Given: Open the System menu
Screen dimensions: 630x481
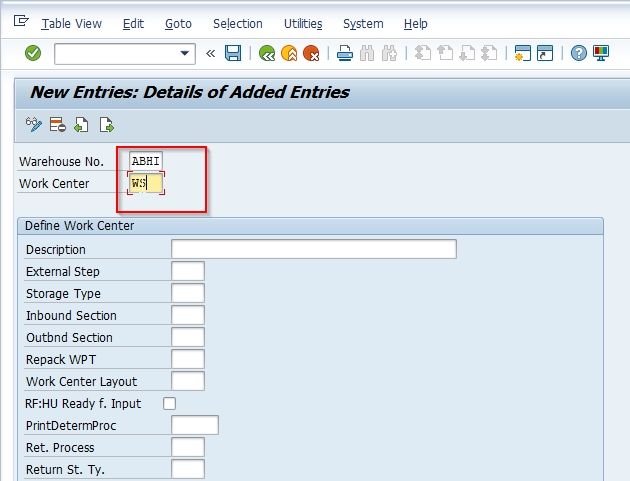Looking at the screenshot, I should 363,24.
